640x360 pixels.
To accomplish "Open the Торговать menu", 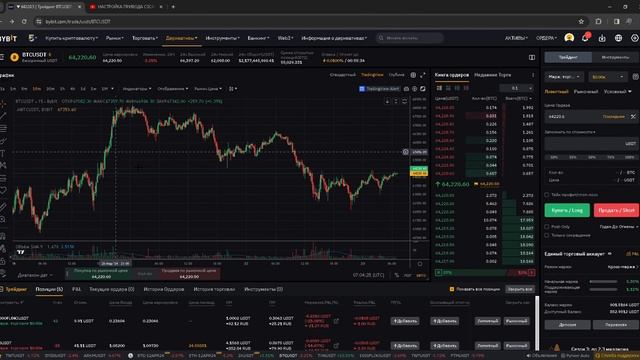I will pos(144,38).
